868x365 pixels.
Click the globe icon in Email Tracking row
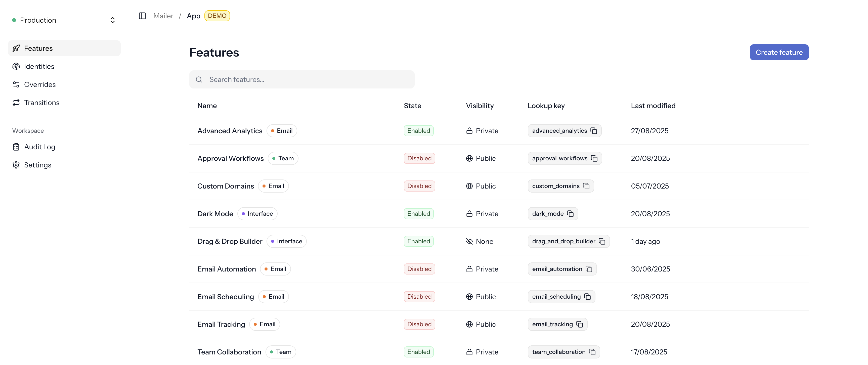point(469,324)
